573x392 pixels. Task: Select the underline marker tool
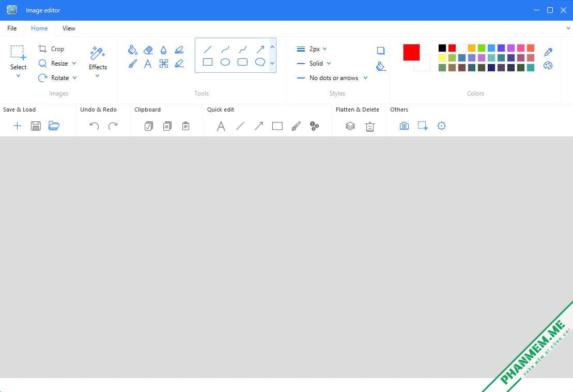(x=179, y=64)
